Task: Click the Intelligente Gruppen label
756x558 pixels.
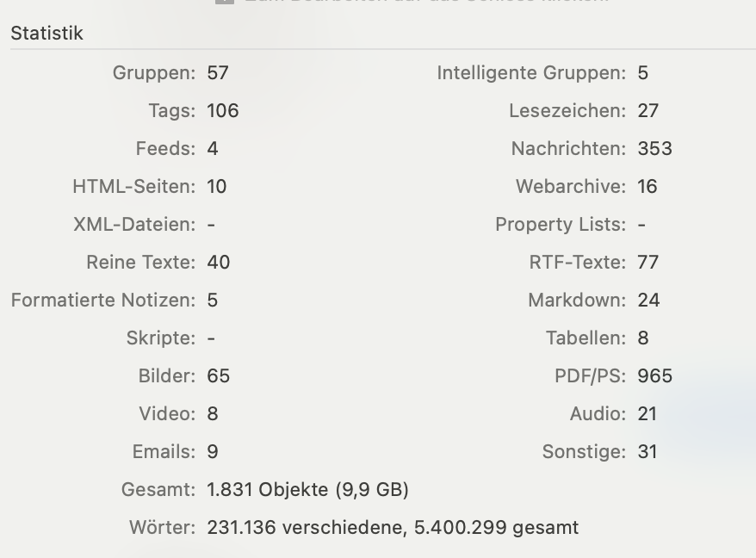Action: [x=531, y=73]
